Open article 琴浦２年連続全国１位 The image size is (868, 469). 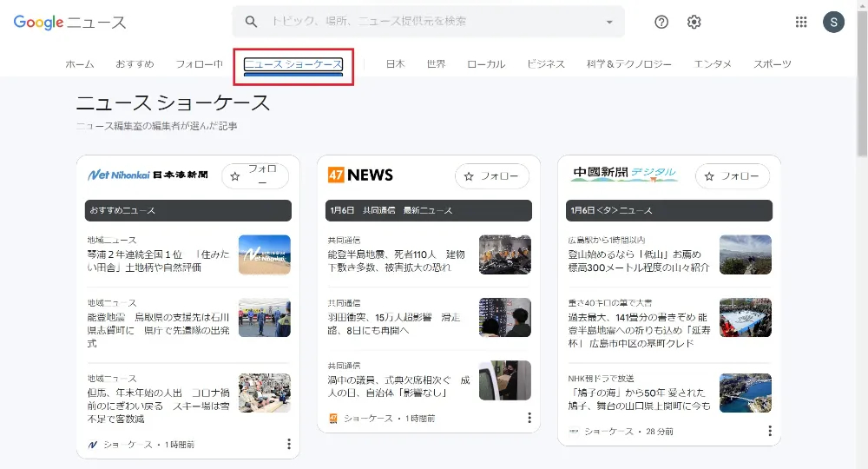[158, 261]
